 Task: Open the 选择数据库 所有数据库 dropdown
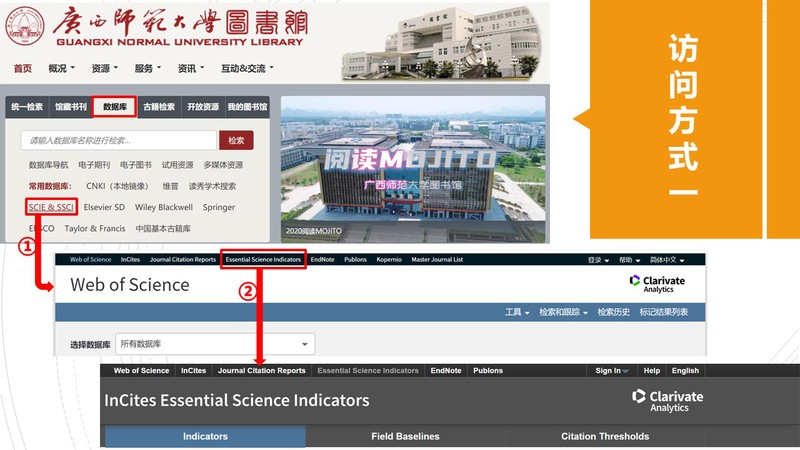(215, 344)
